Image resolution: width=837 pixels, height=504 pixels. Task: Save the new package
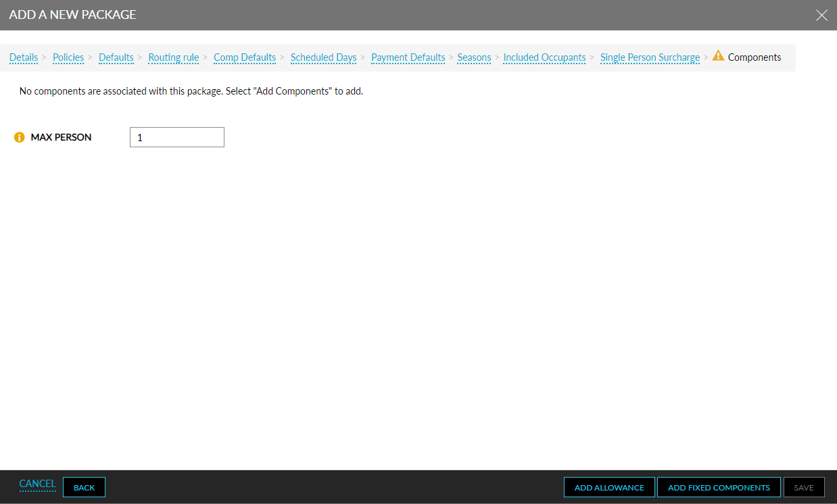pos(804,487)
